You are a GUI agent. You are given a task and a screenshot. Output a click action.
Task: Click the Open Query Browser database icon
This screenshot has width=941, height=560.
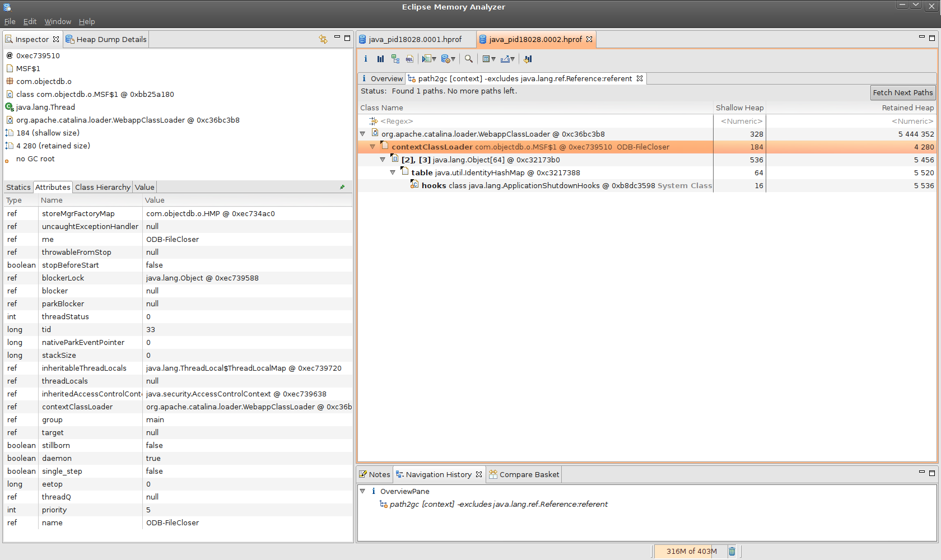point(445,59)
